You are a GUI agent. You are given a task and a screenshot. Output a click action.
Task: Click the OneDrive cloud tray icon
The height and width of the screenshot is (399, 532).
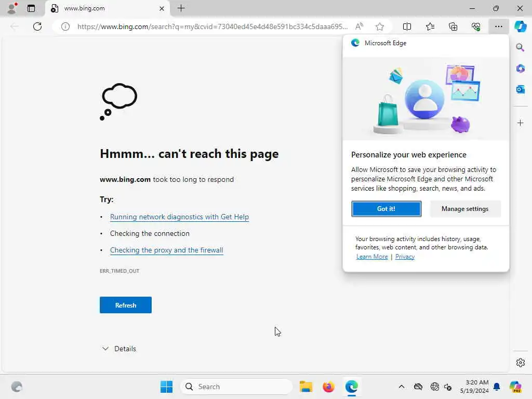[418, 387]
